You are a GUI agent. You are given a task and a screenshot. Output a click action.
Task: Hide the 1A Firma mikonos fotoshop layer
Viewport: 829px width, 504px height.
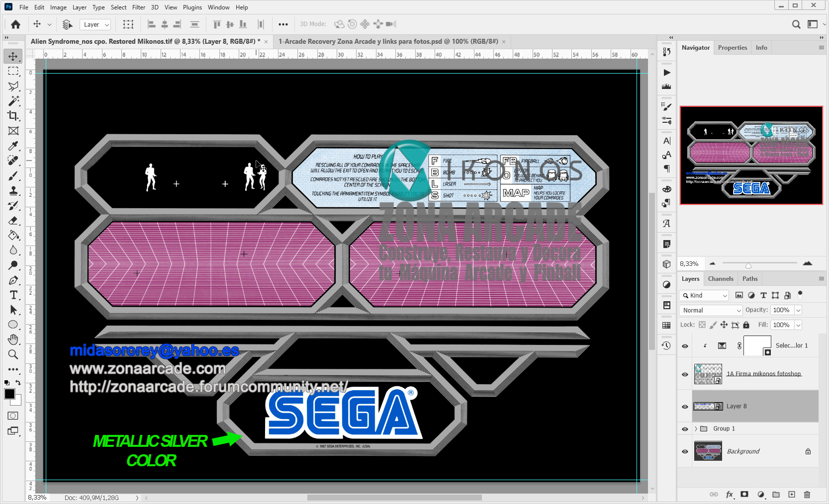[685, 374]
